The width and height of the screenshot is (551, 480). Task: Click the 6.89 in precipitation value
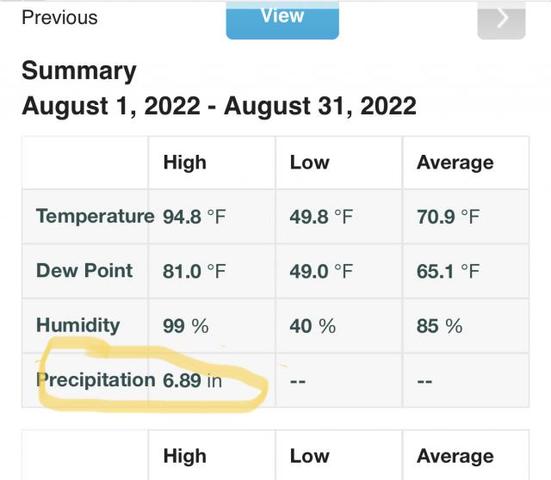click(x=192, y=381)
